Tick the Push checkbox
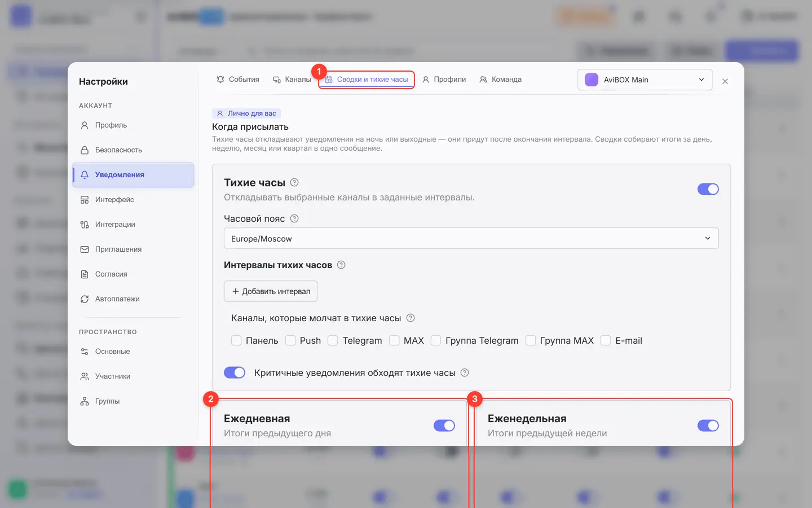 [x=290, y=340]
